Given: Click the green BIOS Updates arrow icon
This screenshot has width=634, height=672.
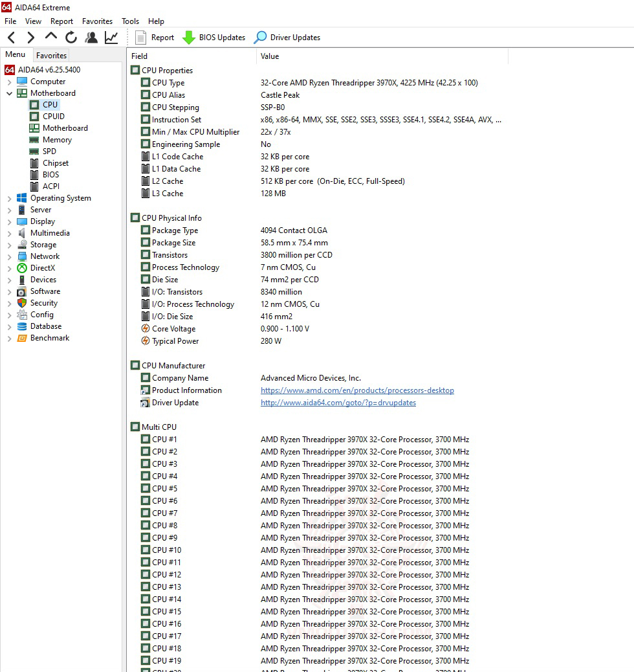Looking at the screenshot, I should click(188, 38).
